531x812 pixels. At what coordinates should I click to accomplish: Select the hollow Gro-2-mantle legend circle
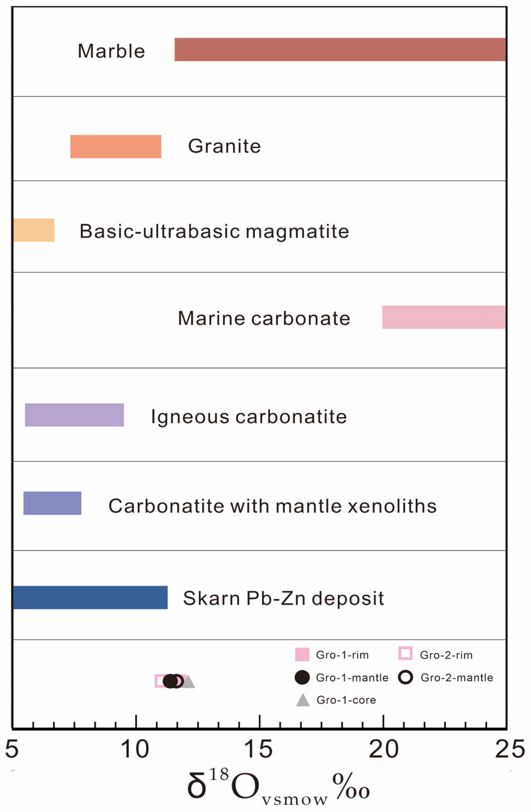405,677
